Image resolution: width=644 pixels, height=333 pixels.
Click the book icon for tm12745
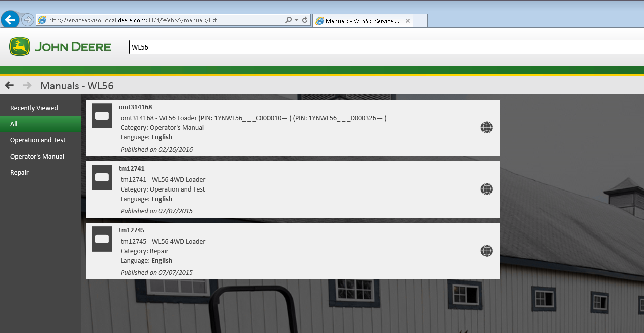coord(102,239)
